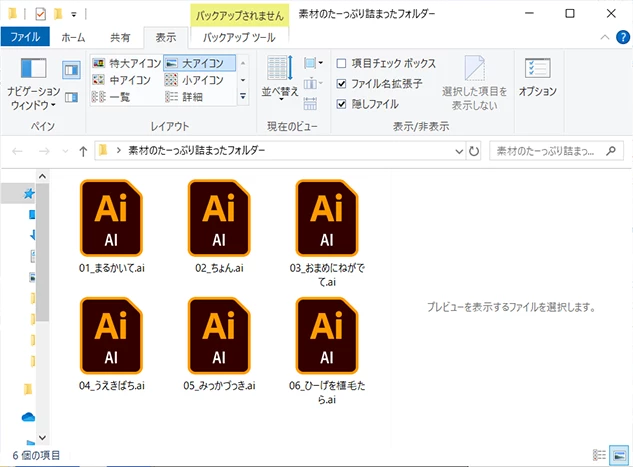Select the 03_おまめにねがでて.ai file icon

tap(327, 218)
